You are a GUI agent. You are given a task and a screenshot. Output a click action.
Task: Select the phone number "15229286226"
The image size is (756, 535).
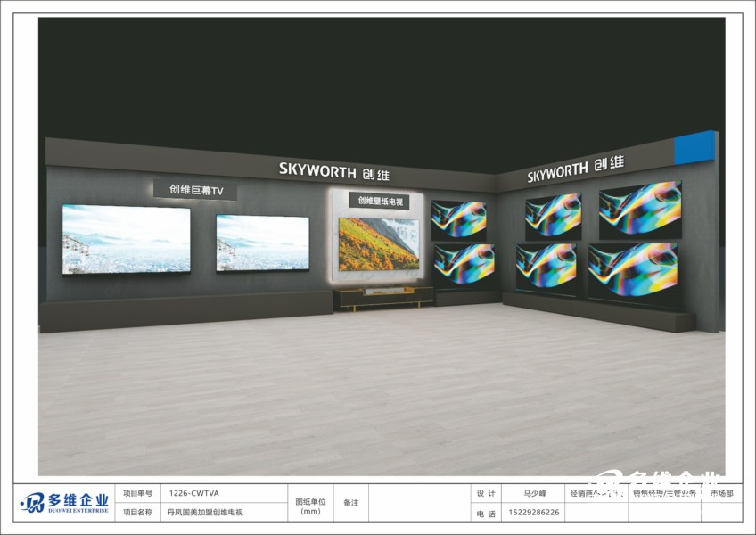(x=534, y=513)
